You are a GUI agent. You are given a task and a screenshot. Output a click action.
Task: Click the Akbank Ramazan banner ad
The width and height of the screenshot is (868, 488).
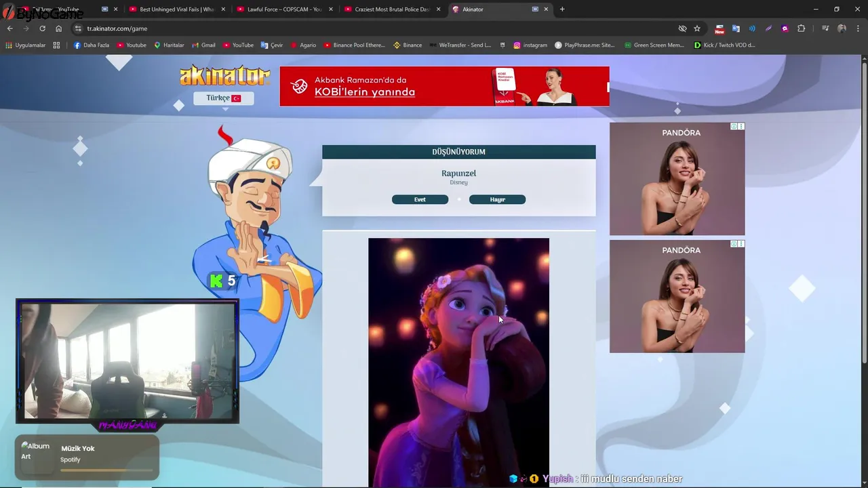[444, 86]
